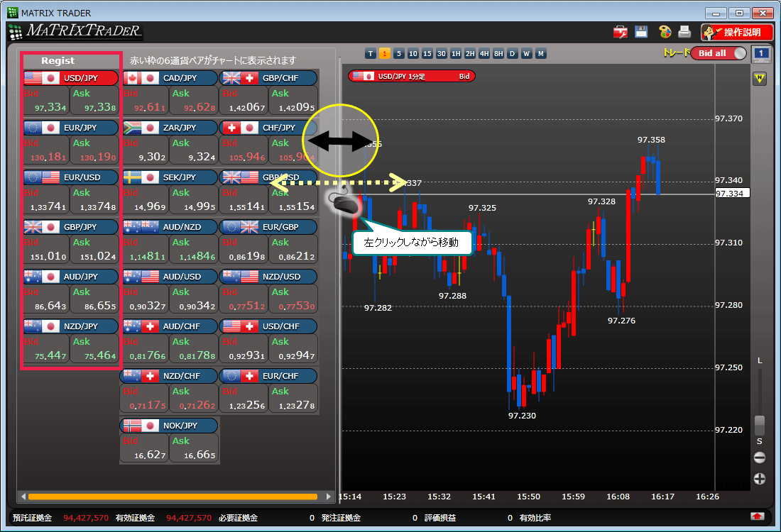Open the red toolbox settings icon
The width and height of the screenshot is (781, 532).
620,33
